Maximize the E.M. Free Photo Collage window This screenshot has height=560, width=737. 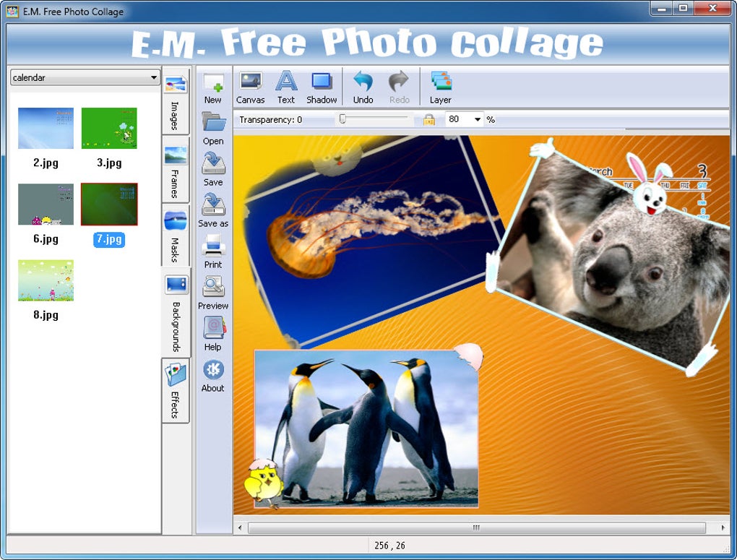[684, 9]
